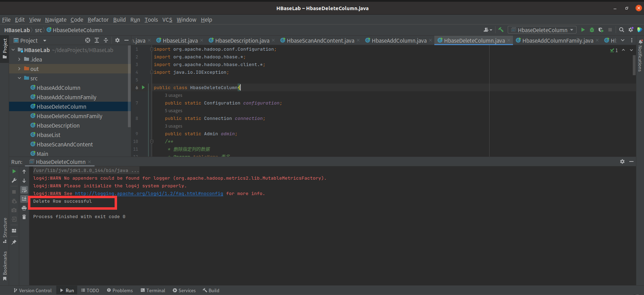Toggle Scroll to End in Run console

pyautogui.click(x=24, y=199)
